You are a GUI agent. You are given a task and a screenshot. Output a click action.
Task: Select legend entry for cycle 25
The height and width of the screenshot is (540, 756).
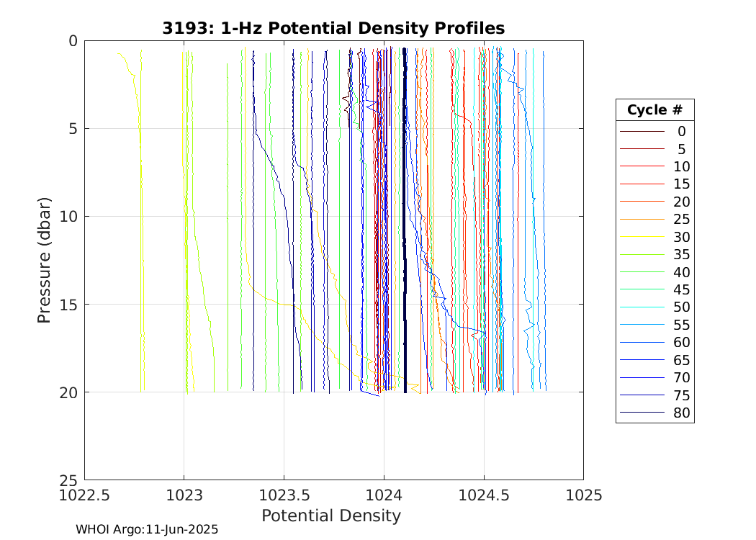pos(654,219)
